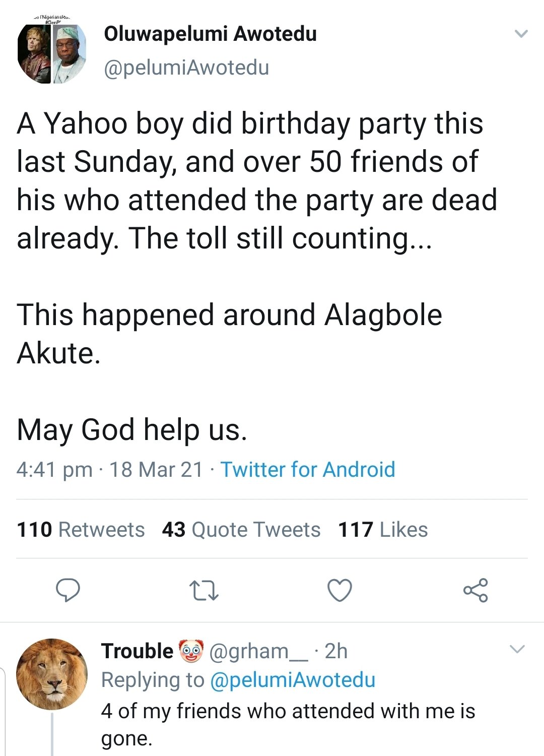
Task: Open Oluwapelumi Awotedu's profile picture
Action: pyautogui.click(x=52, y=53)
